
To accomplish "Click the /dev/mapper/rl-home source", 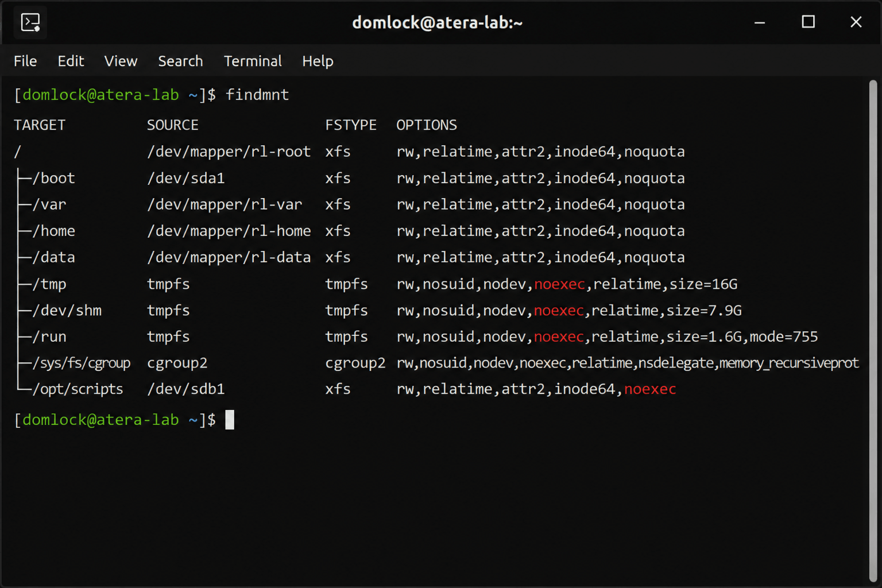I will (229, 231).
